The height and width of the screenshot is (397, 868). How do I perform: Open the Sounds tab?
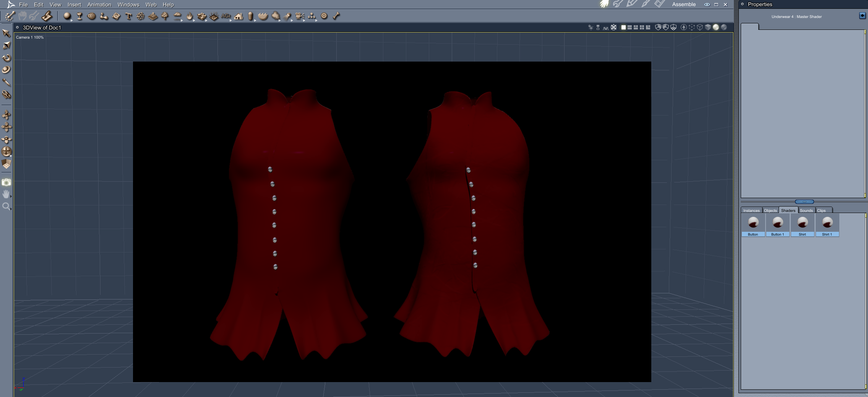point(806,210)
